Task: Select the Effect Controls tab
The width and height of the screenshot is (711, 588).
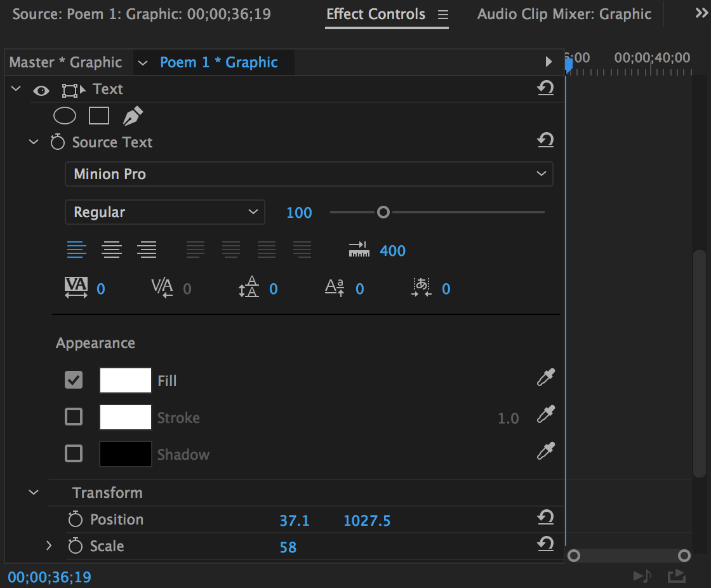Action: pyautogui.click(x=376, y=14)
